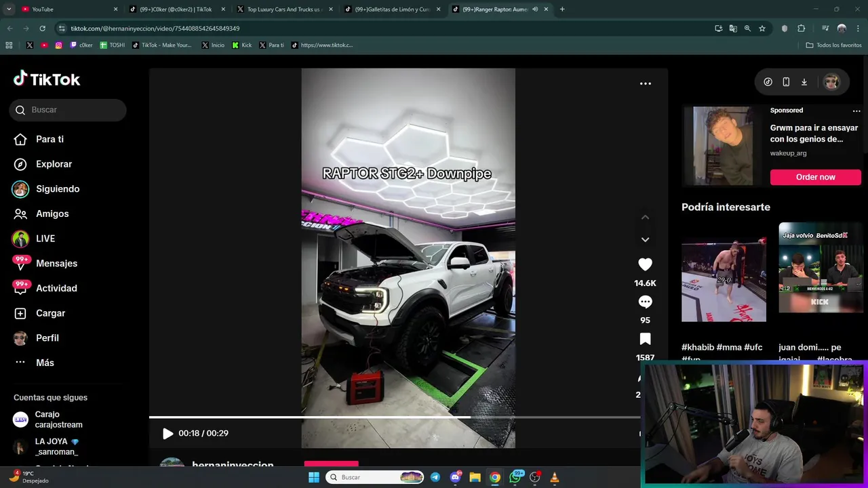Open the TikTok - Make Your... bookmark

[x=162, y=45]
